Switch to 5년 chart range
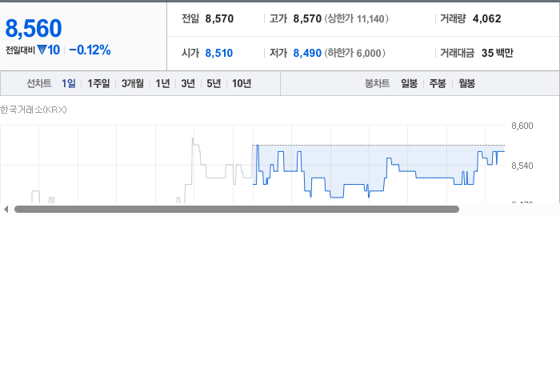This screenshot has height=392, width=560. 214,83
